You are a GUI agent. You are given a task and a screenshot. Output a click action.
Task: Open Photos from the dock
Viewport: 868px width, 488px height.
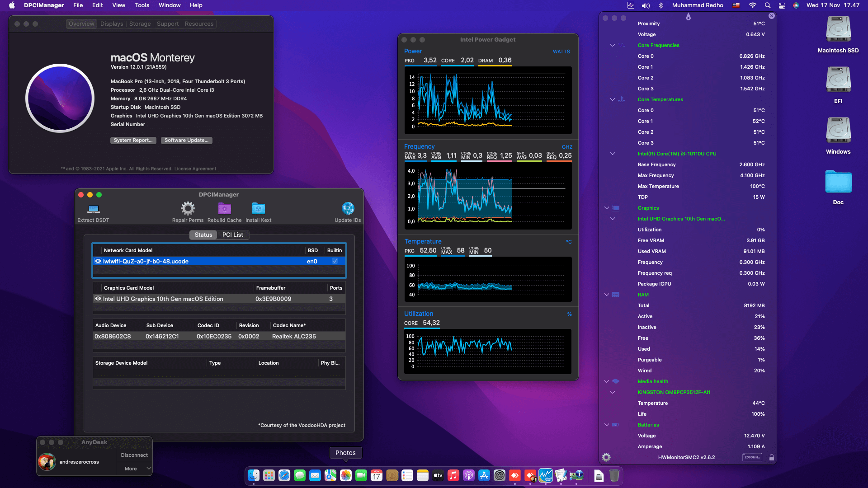coord(346,475)
